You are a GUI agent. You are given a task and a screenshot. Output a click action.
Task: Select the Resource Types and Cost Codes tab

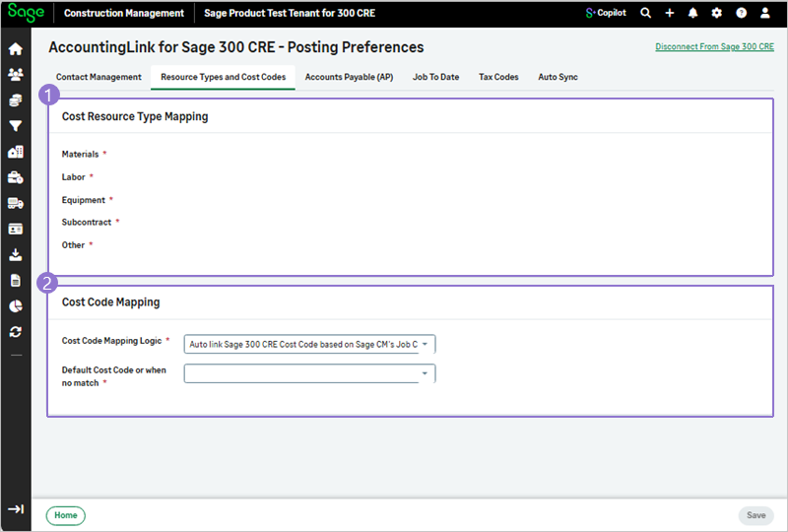[224, 77]
